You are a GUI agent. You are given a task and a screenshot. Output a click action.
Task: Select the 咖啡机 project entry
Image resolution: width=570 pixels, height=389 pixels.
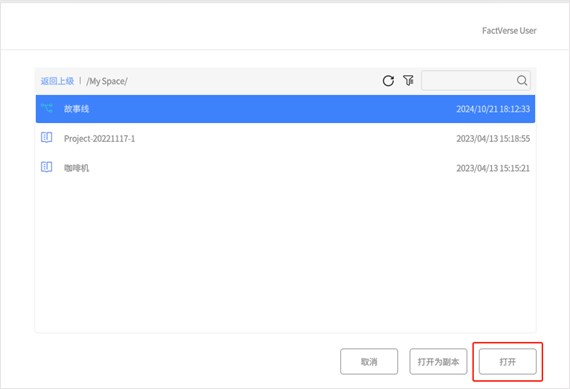(x=285, y=168)
